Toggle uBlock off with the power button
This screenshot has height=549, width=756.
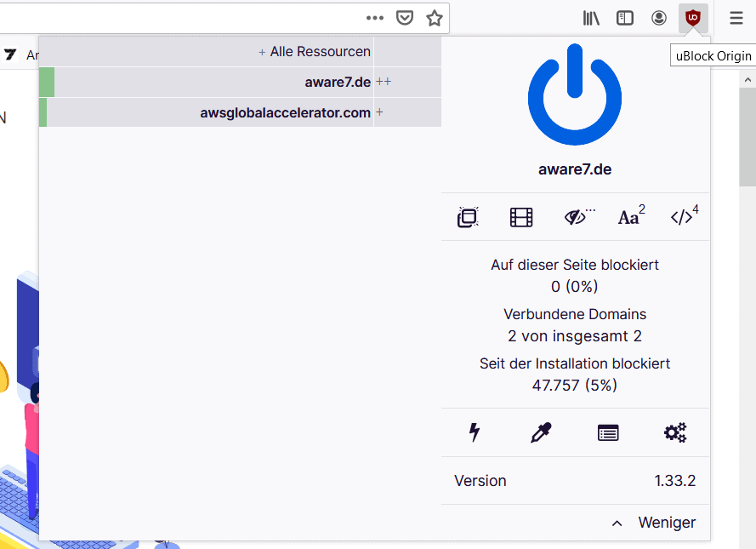pyautogui.click(x=574, y=94)
